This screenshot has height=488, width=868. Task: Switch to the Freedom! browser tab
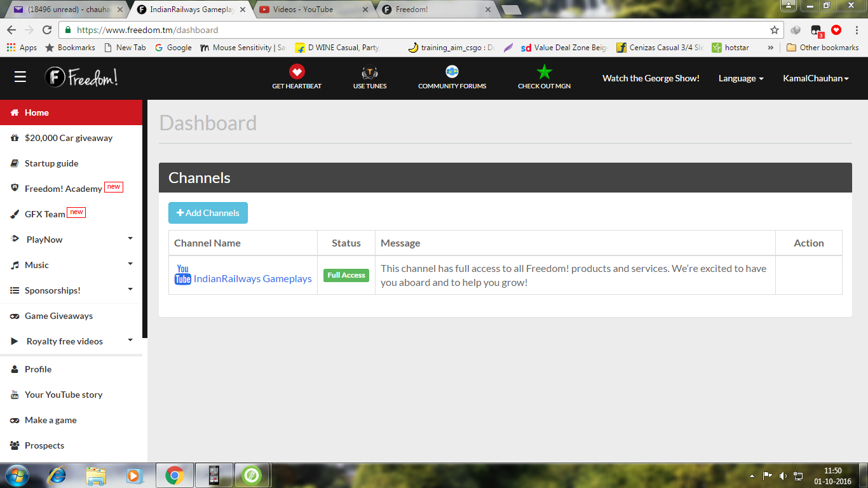[x=435, y=10]
